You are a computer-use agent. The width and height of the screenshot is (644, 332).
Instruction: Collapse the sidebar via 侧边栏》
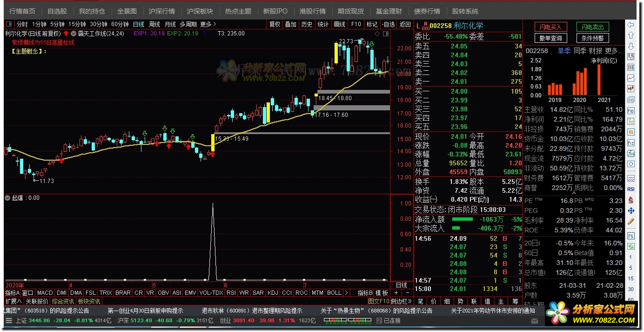pos(402,301)
